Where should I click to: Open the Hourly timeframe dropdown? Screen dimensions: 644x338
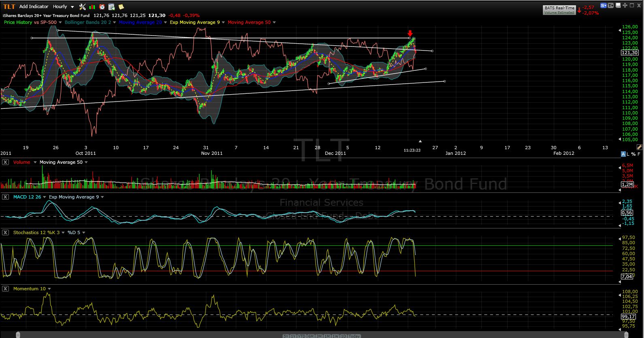pos(64,6)
